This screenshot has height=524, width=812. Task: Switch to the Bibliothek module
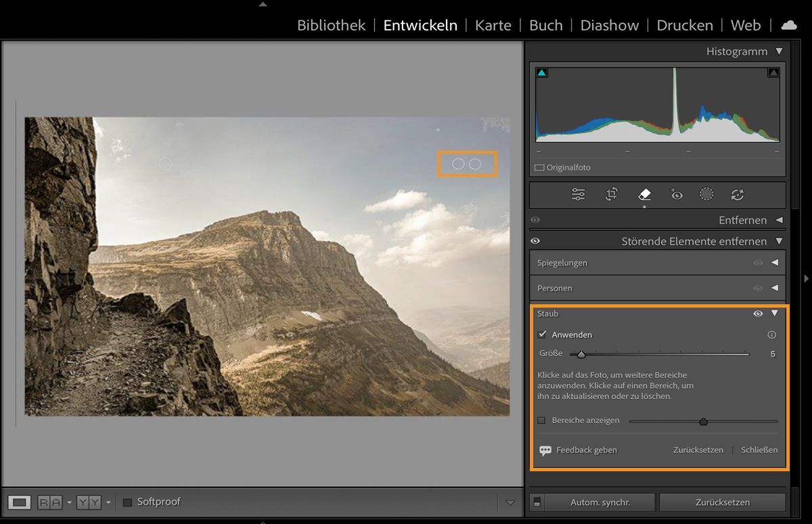pyautogui.click(x=331, y=25)
